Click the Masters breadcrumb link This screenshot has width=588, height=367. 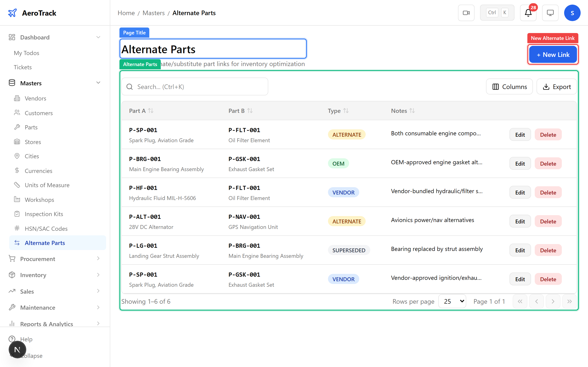(153, 13)
